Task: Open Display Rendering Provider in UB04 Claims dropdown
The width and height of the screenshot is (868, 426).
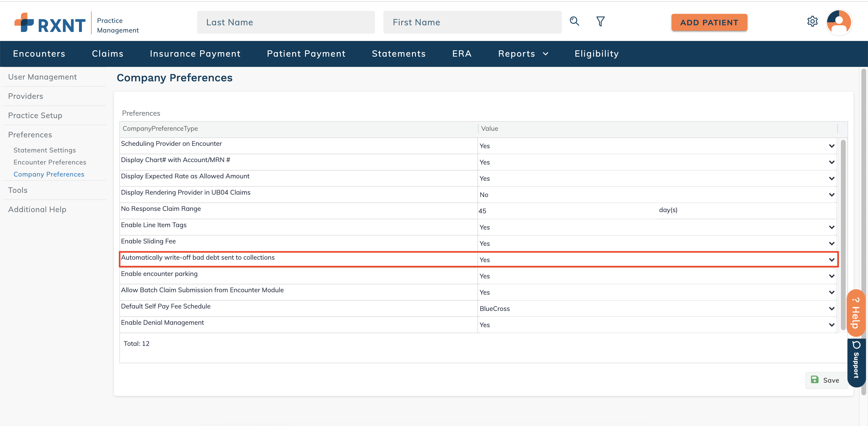Action: (657, 195)
